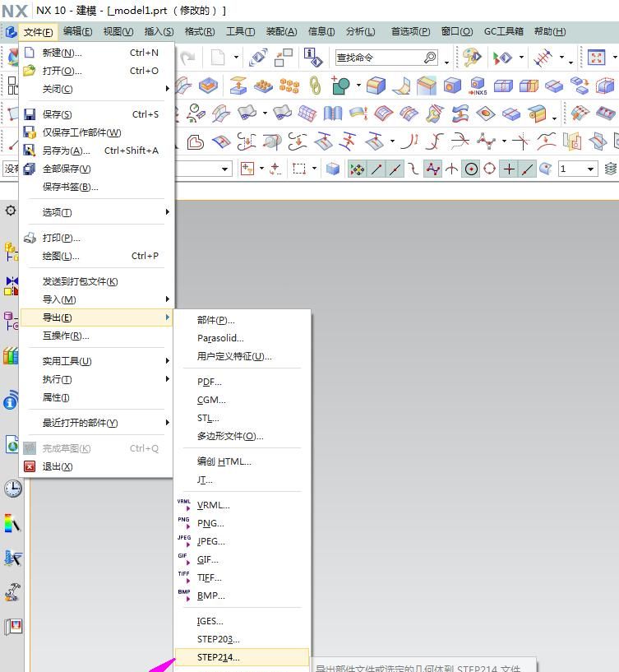Click the resource bar settings gear icon
Screen dimensions: 619x672
[x=11, y=211]
